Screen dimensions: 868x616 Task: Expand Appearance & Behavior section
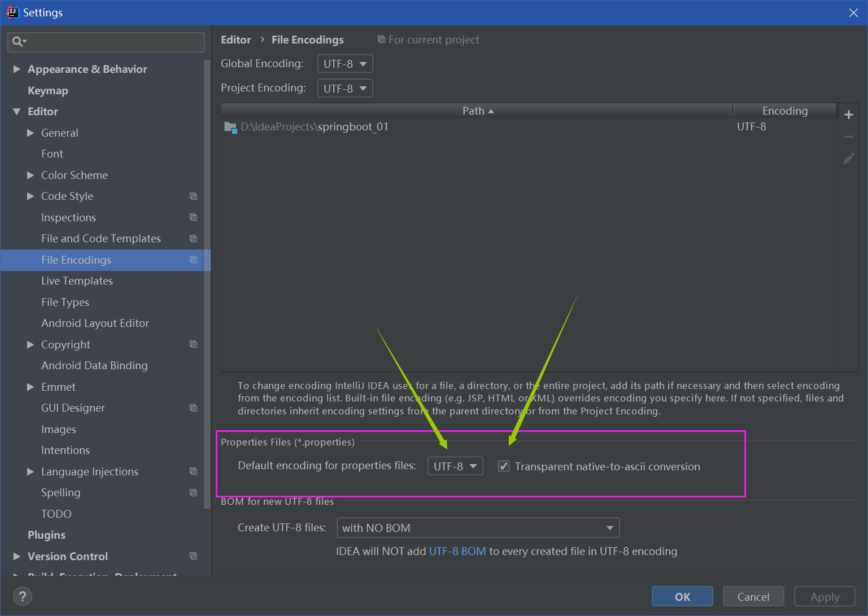[16, 69]
